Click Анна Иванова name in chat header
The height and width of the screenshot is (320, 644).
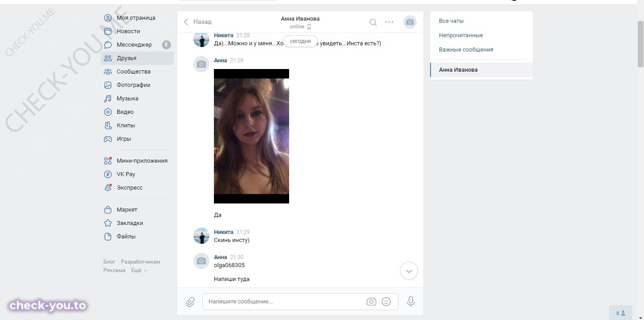click(300, 19)
